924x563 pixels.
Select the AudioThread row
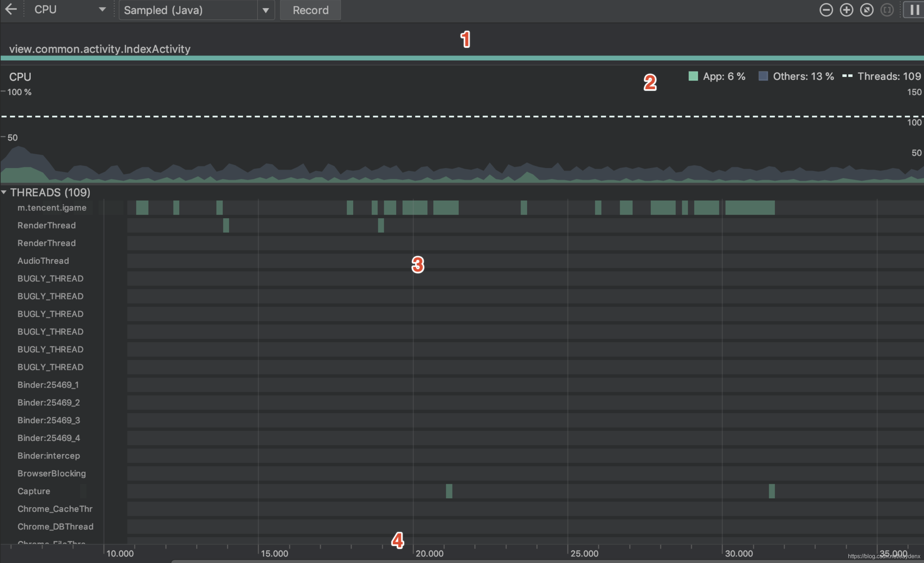pos(43,261)
